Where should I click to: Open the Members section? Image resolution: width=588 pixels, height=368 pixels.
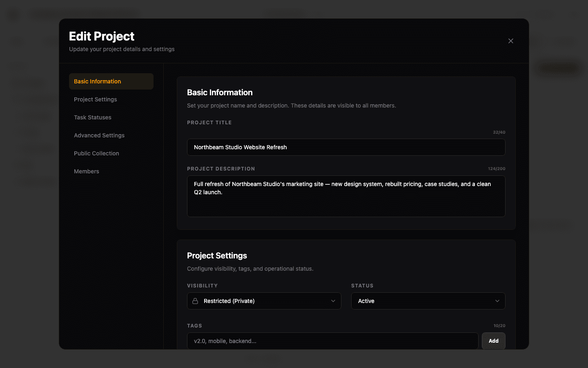click(x=87, y=171)
